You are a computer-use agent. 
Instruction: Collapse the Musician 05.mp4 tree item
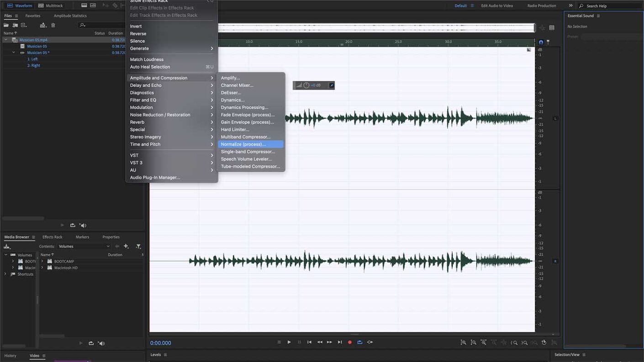pos(6,40)
